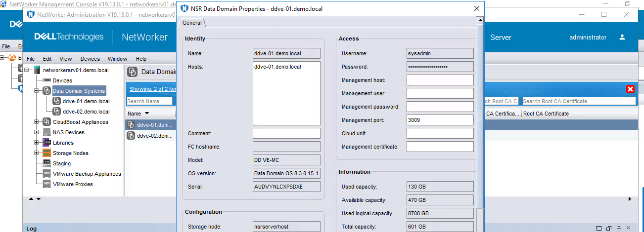
Task: Switch to the General tab
Action: click(x=192, y=23)
